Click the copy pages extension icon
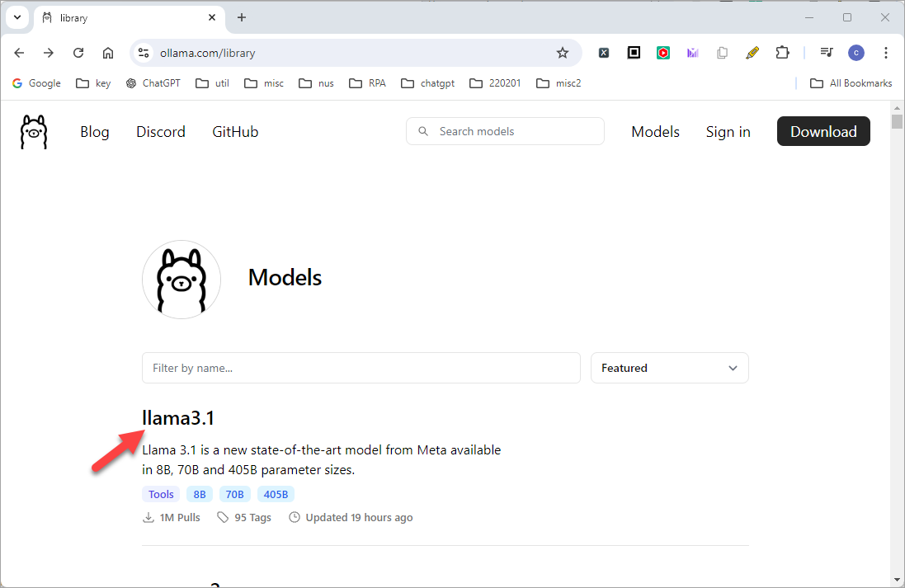Screen dimensions: 905x588 (722, 53)
